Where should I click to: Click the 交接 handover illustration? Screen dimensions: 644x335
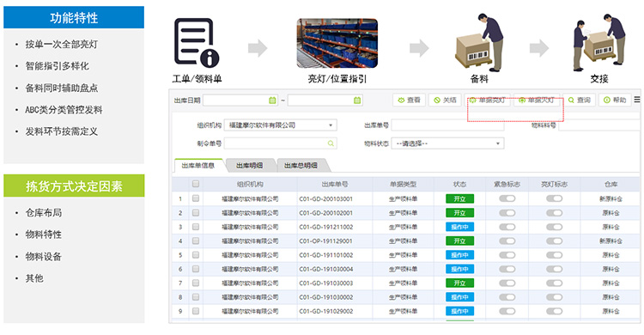[x=599, y=43]
